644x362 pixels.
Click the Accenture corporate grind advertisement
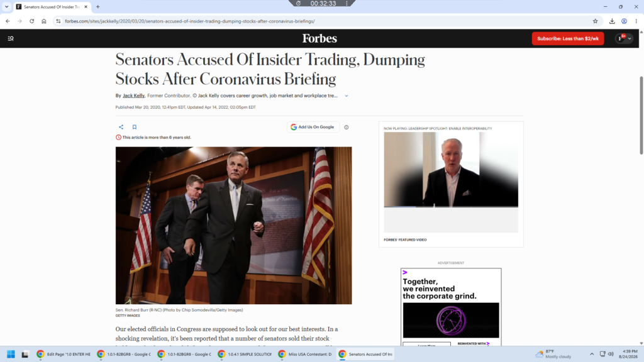point(451,307)
